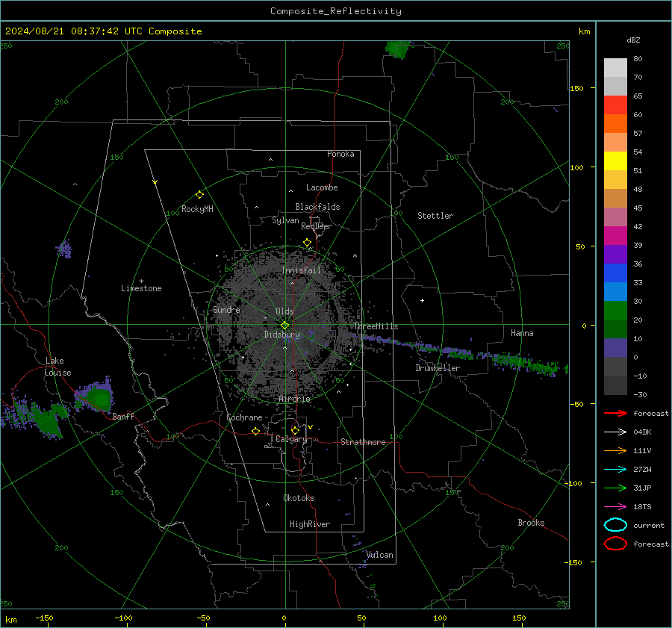Screen dimensions: 672x628
Task: Click the light gray 70-80 dBZ swatch
Action: click(x=615, y=68)
